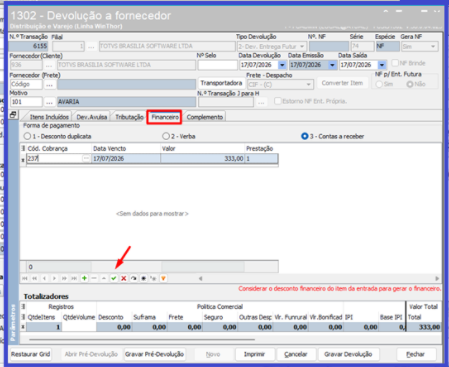Click the edit record up-triangle icon
Screen dimensions: 449x367
[x=104, y=278]
